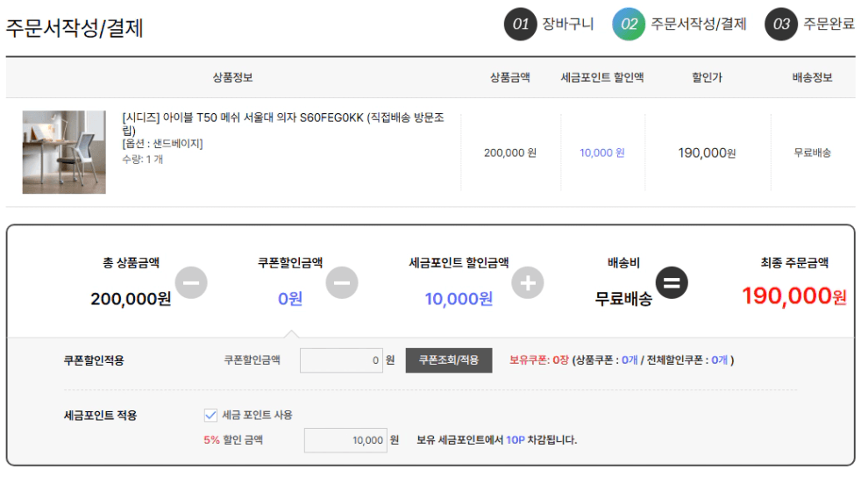The image size is (868, 477).
Task: Click the step 03 order complete circle icon
Action: coord(781,24)
